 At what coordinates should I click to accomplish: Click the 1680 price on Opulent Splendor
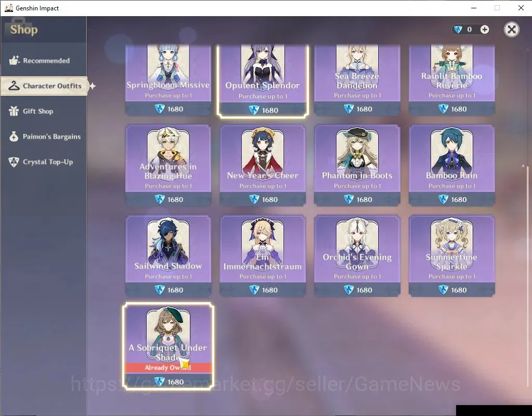coord(270,110)
